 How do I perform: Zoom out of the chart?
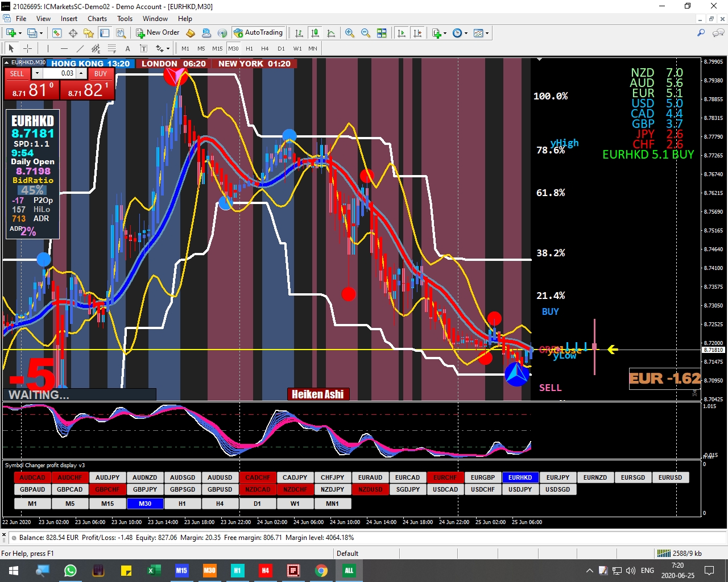(366, 33)
